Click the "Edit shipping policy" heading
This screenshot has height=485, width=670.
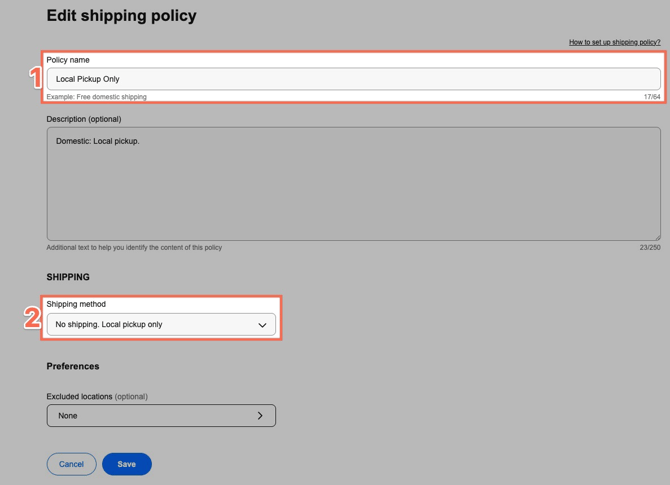pos(121,16)
